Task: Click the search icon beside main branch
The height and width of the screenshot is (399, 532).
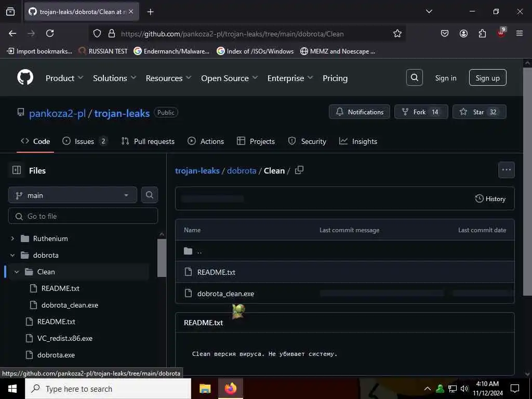Action: tap(149, 195)
